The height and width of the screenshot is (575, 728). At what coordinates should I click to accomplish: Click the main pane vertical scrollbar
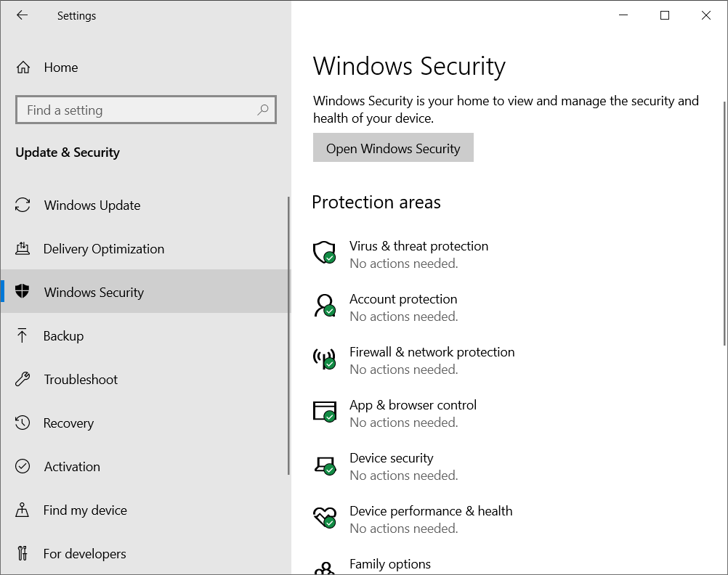[x=725, y=224]
